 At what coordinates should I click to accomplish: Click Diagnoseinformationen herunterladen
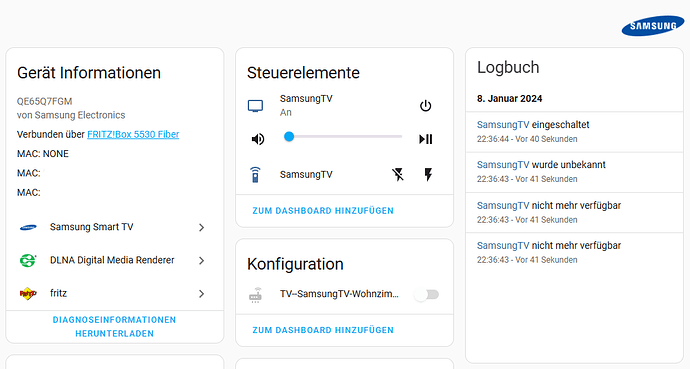coord(114,327)
